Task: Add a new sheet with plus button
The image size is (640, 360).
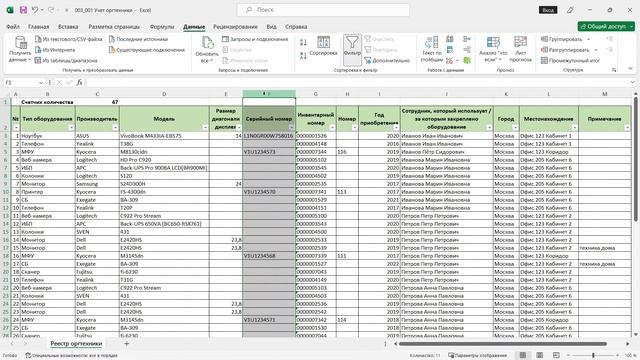Action: click(127, 344)
